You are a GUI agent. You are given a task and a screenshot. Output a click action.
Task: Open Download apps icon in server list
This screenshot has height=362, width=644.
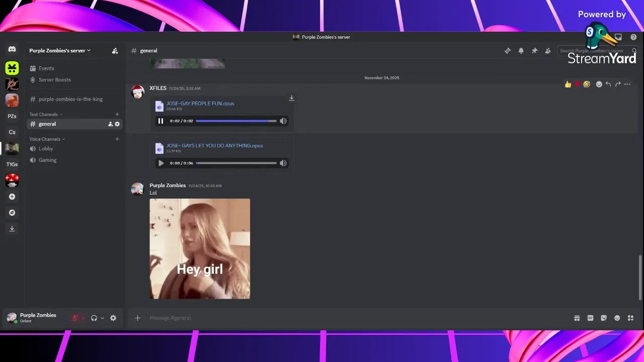[x=12, y=229]
